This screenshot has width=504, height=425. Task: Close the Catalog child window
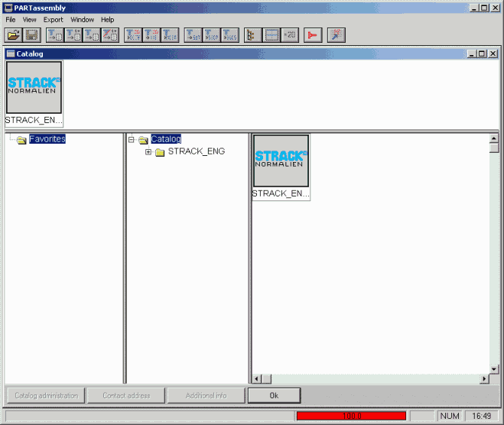tap(493, 54)
